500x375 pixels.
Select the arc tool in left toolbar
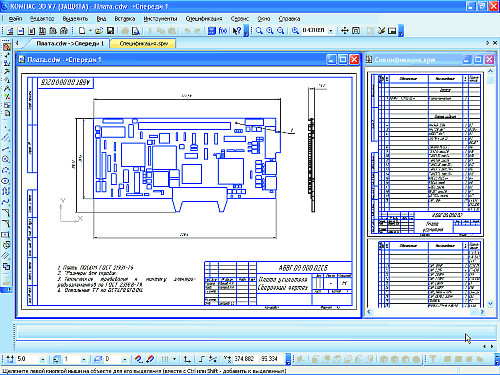(6, 170)
